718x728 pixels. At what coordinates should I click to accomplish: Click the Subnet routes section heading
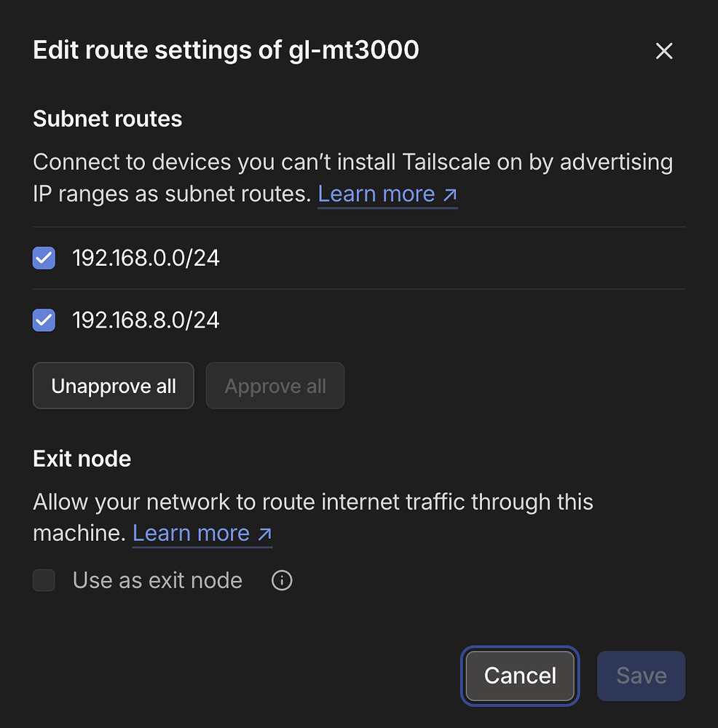click(107, 118)
